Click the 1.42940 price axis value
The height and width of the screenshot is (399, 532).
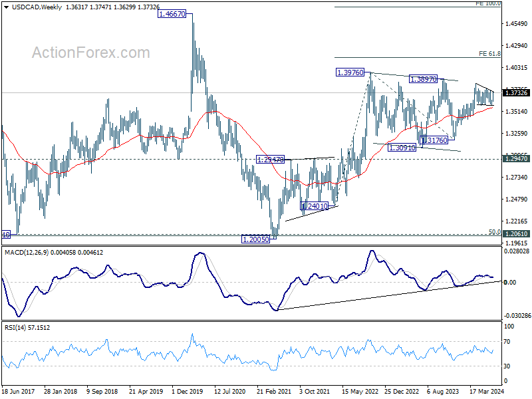(x=517, y=45)
